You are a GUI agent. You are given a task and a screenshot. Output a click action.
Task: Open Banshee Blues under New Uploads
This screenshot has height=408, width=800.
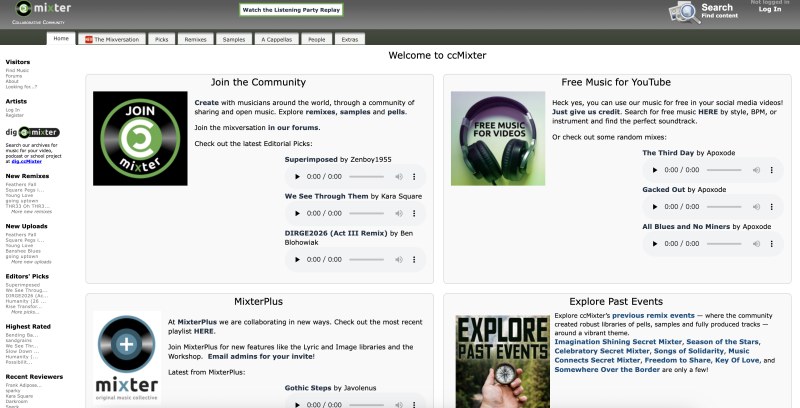coord(23,251)
